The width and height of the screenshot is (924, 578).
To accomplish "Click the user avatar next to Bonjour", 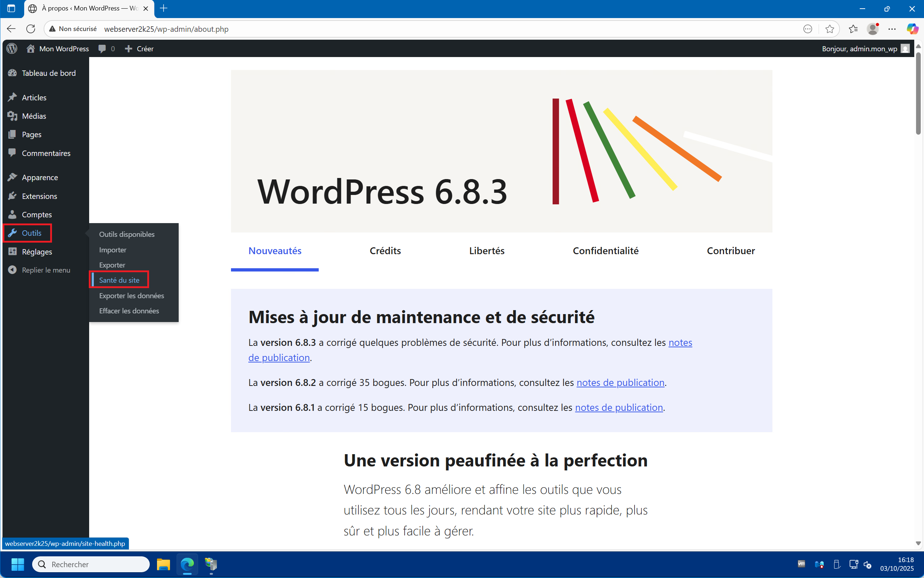I will [x=905, y=48].
